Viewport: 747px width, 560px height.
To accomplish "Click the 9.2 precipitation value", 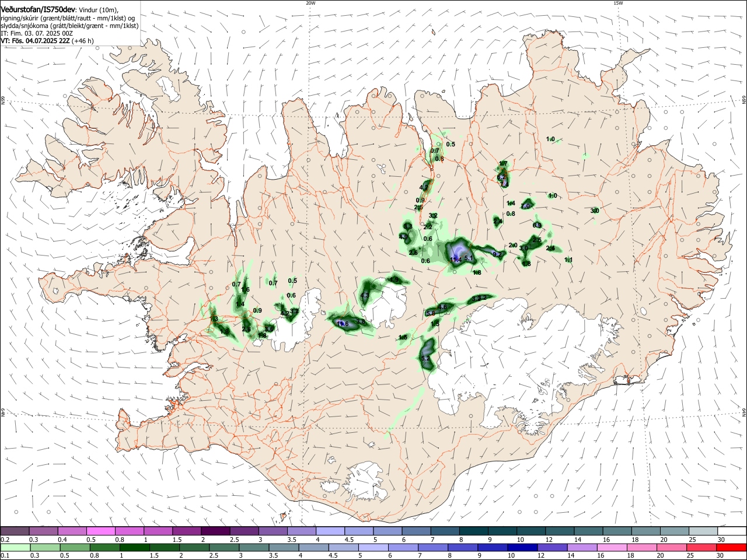I will (497, 254).
